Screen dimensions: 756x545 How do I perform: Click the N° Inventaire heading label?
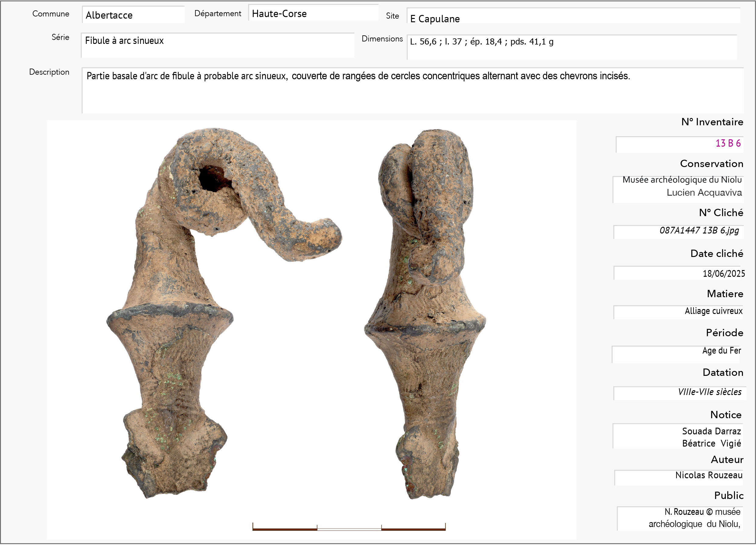tap(712, 122)
